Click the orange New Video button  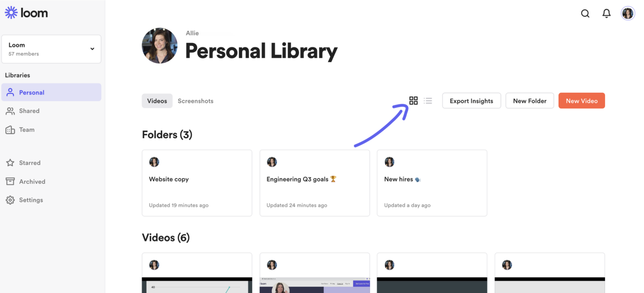(x=582, y=101)
